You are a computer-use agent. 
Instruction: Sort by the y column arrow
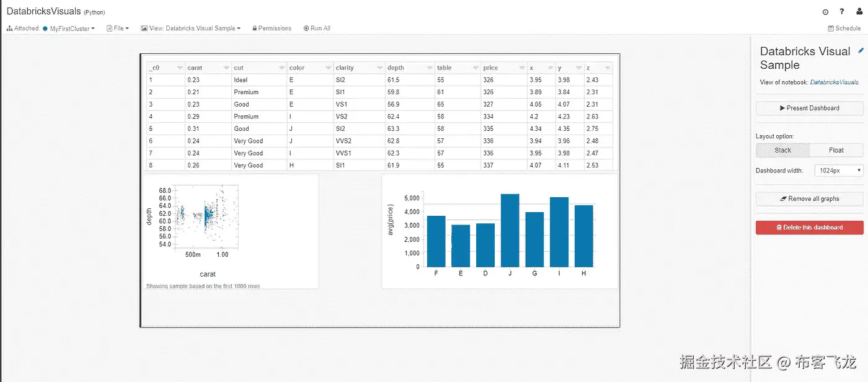click(x=579, y=68)
